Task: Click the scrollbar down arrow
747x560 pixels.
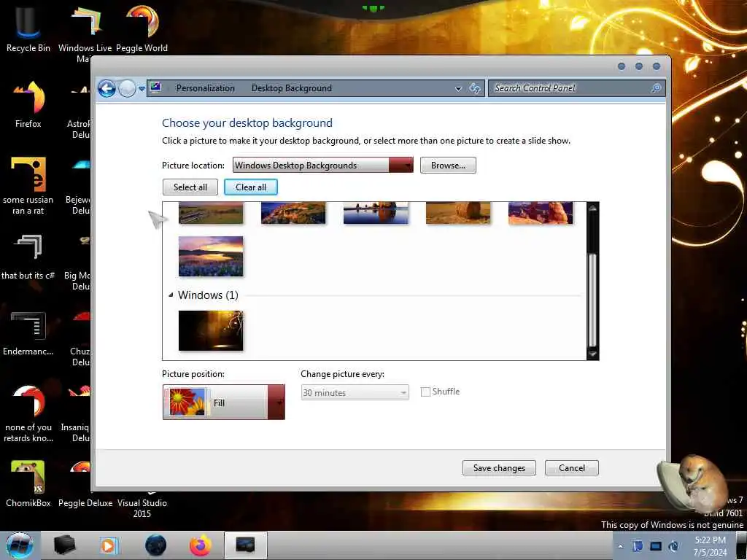Action: (x=592, y=354)
